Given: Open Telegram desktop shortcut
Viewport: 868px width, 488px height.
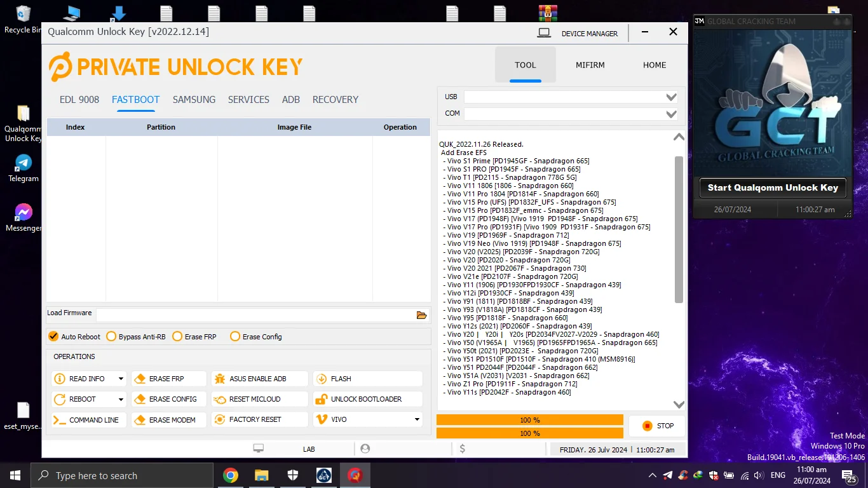Looking at the screenshot, I should (x=24, y=168).
